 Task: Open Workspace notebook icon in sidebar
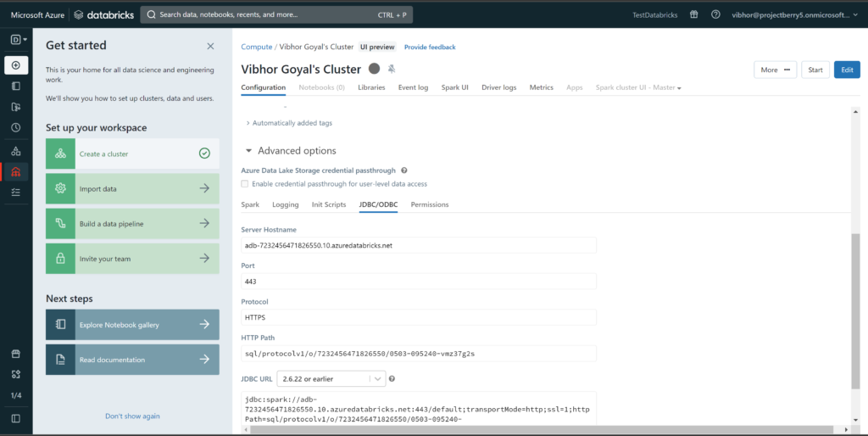[16, 86]
